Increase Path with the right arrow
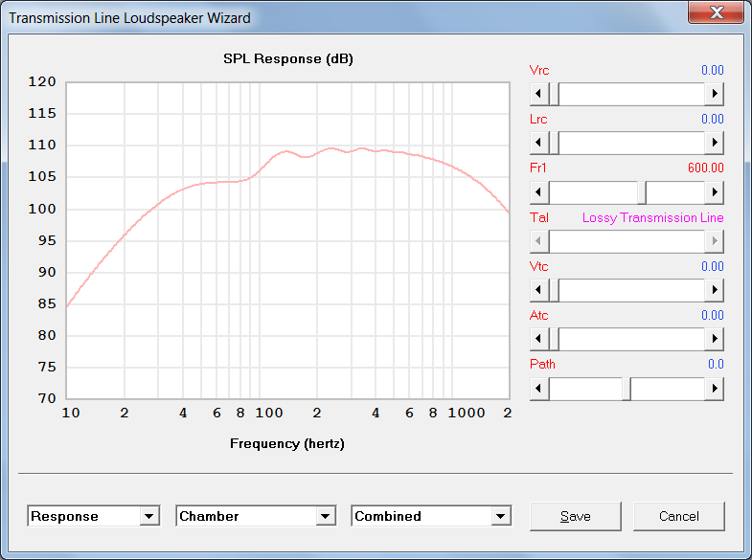Viewport: 752px width, 560px height. point(714,389)
